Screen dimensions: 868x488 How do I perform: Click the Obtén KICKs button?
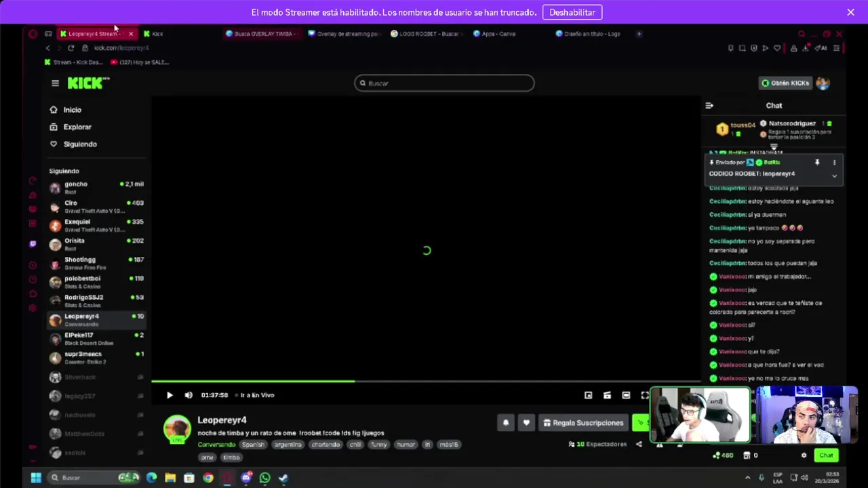click(785, 83)
